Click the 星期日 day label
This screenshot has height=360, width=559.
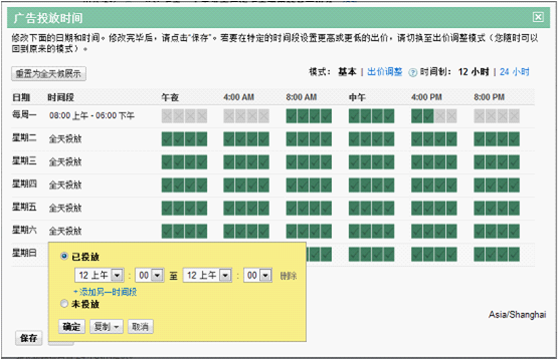(x=24, y=253)
